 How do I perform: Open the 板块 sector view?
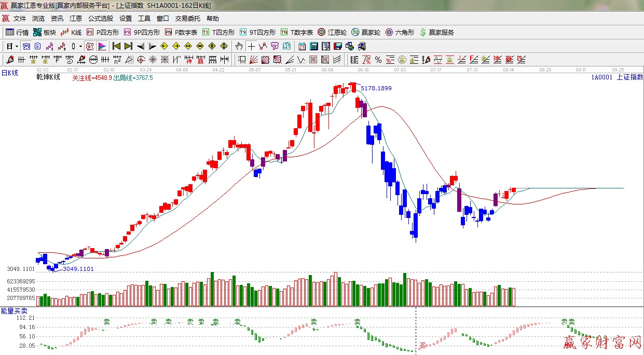click(44, 32)
